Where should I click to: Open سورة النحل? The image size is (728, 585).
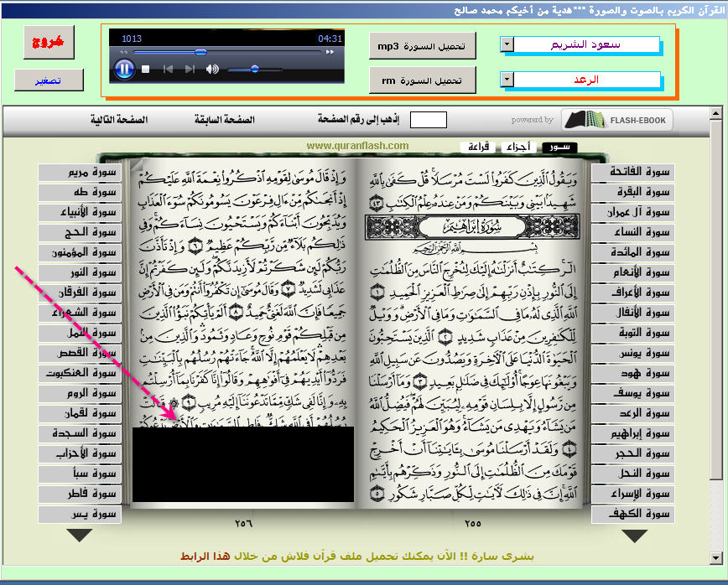633,474
